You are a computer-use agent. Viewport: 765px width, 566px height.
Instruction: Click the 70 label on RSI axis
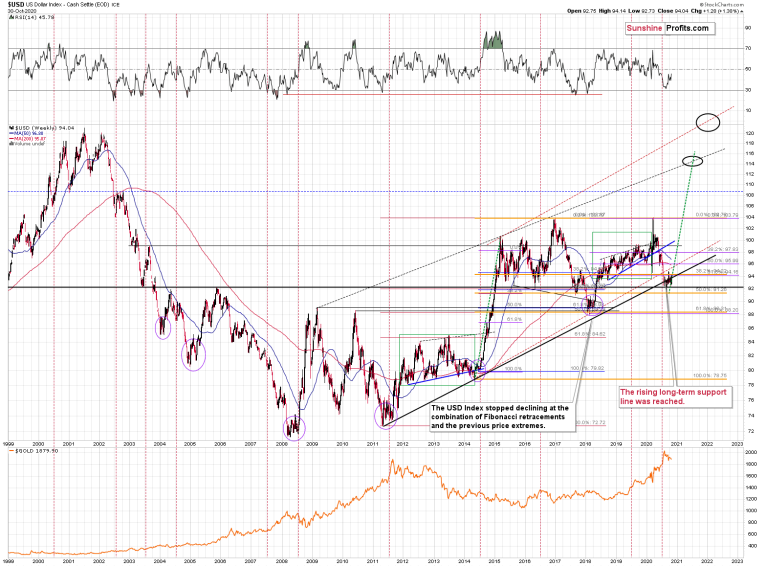coord(748,48)
